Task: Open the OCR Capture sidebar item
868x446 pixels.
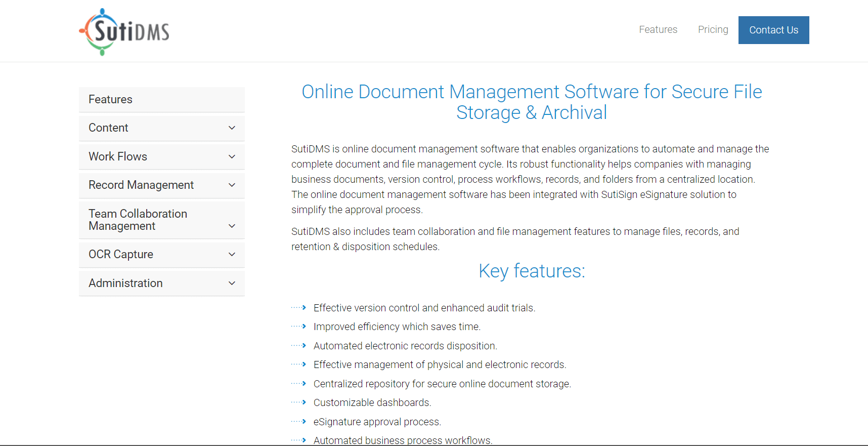Action: (162, 255)
